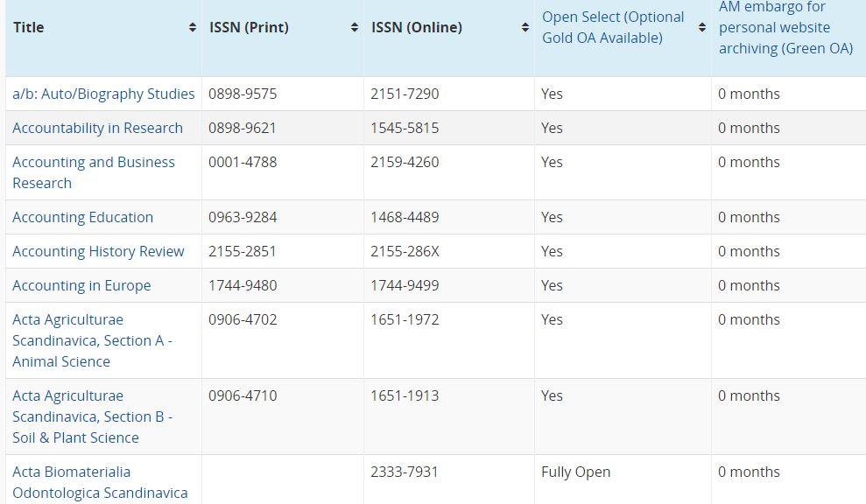866x504 pixels.
Task: Open Acta Agriculturae Scandinavica Section A link
Action: point(92,340)
